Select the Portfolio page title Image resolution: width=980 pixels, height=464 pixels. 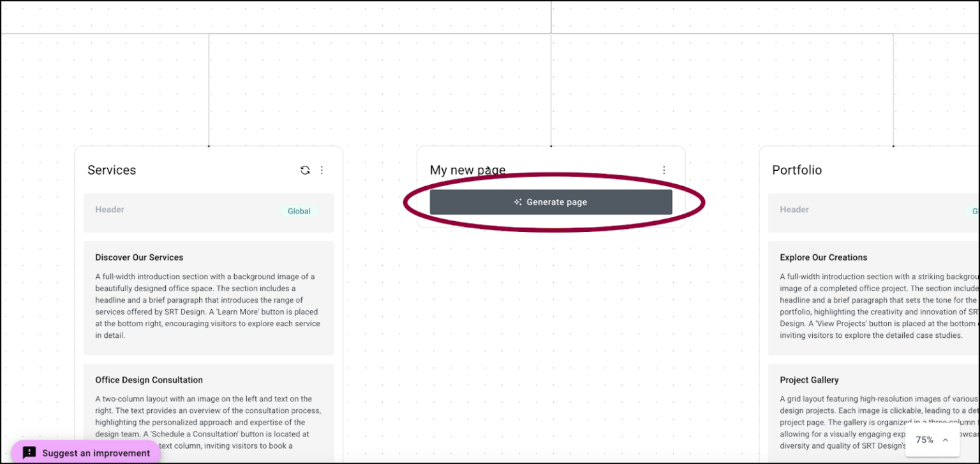tap(796, 170)
